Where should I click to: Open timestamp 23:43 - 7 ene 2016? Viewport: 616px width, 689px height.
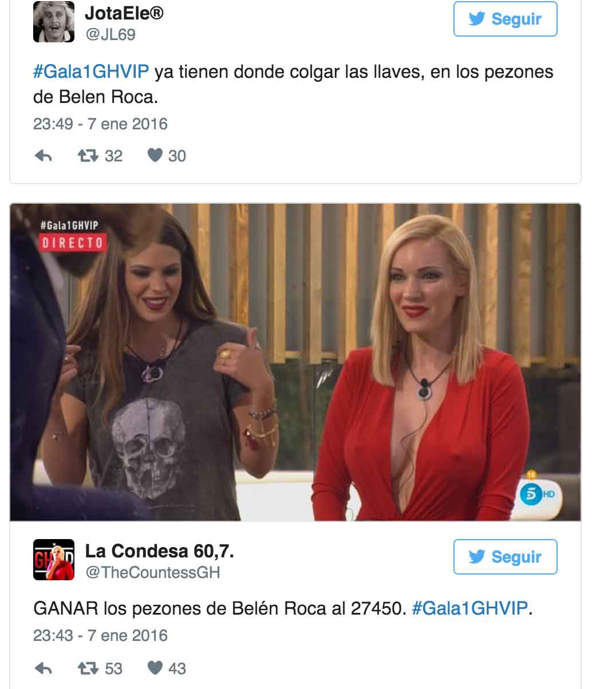100,635
